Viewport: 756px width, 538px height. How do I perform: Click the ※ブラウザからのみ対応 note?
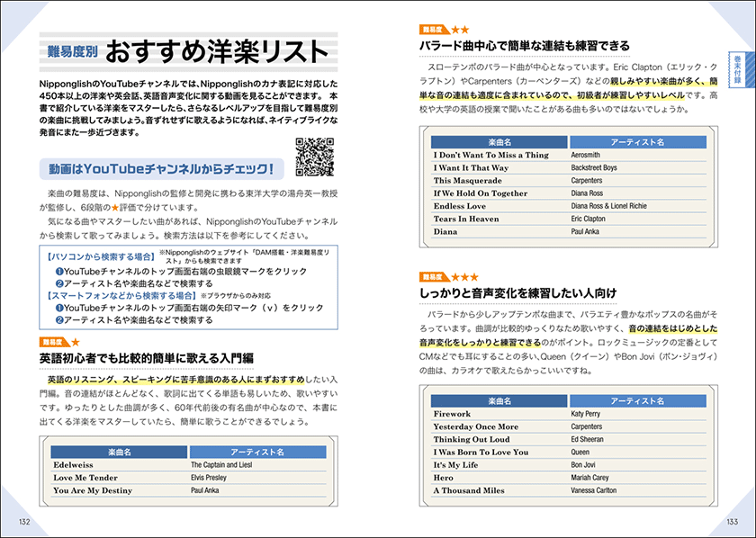click(x=235, y=295)
